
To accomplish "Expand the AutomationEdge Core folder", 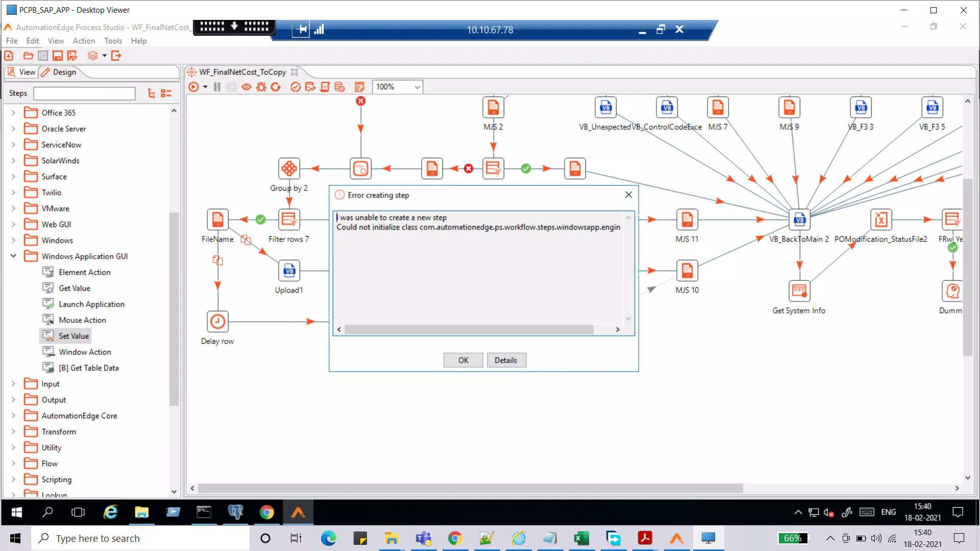I will [x=13, y=416].
